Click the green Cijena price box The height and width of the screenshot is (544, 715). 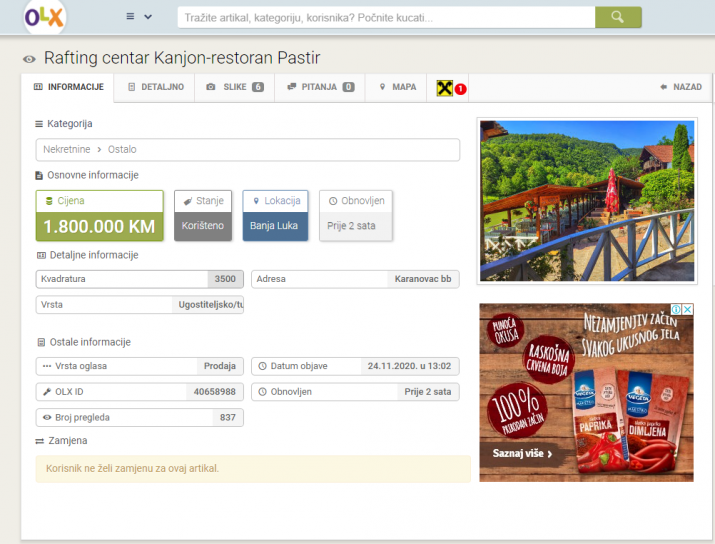click(99, 216)
